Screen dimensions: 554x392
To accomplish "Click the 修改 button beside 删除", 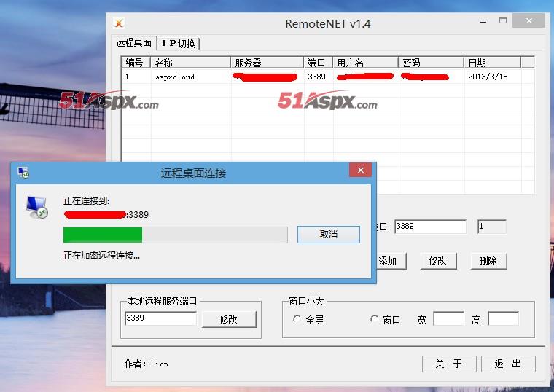I will 438,262.
